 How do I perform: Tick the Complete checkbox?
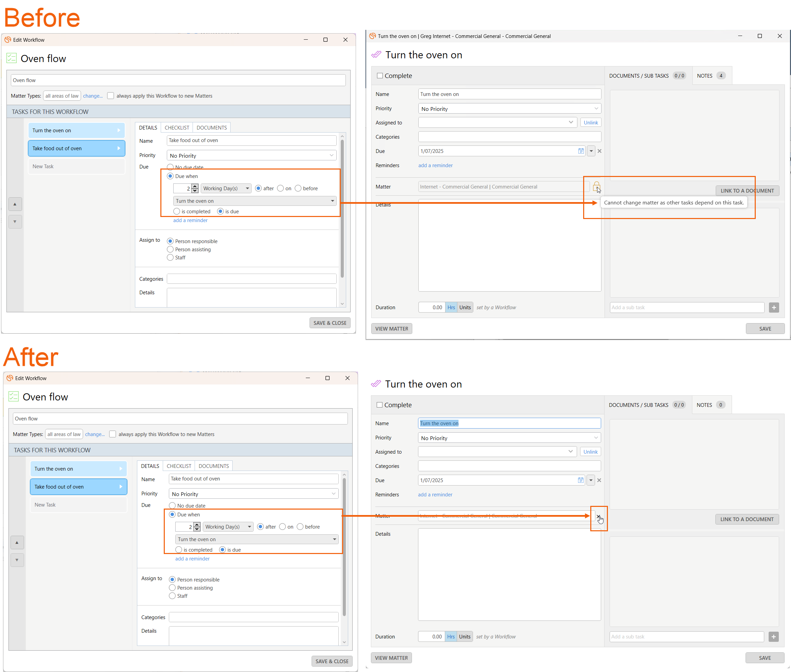(380, 75)
